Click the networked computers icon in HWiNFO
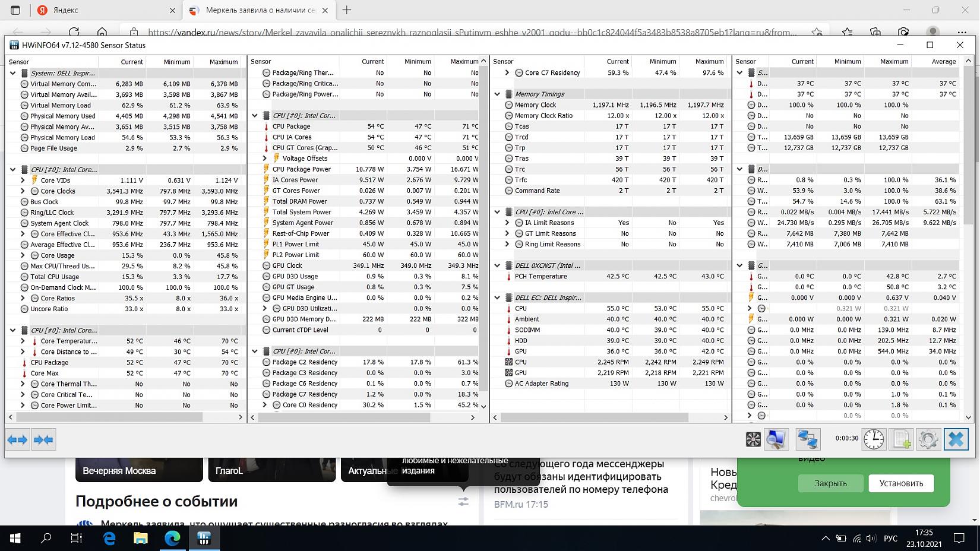Viewport: 980px width, 551px height. [808, 439]
